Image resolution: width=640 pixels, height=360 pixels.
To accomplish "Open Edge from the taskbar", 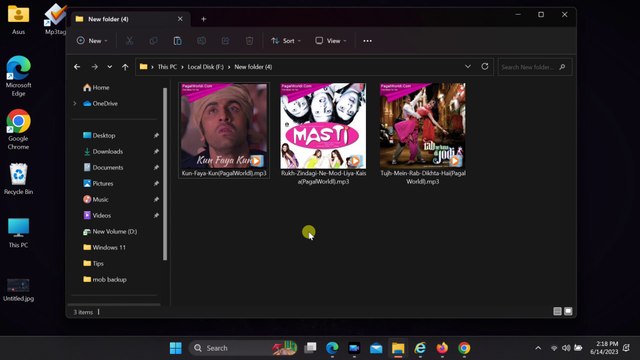I will [x=332, y=348].
